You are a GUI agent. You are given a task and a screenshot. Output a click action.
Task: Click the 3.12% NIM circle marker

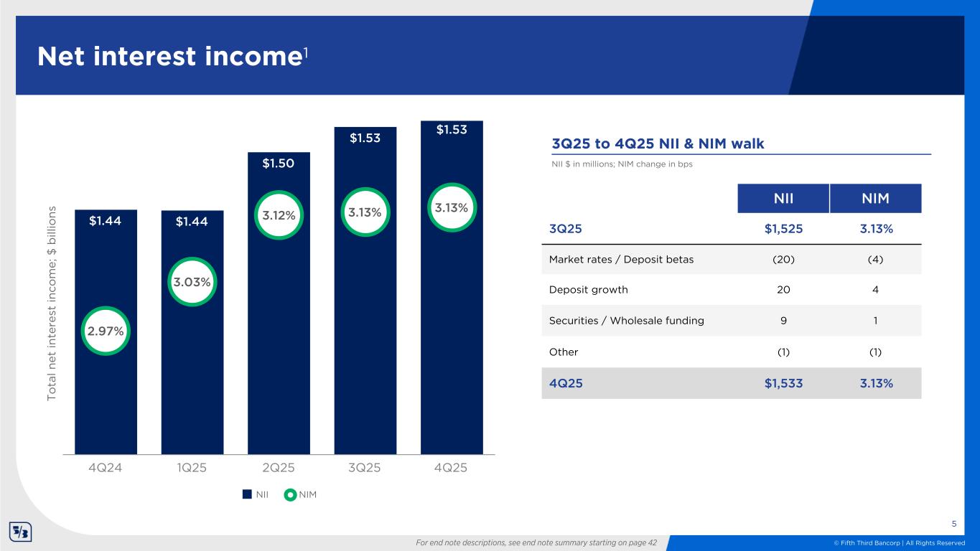pos(279,214)
